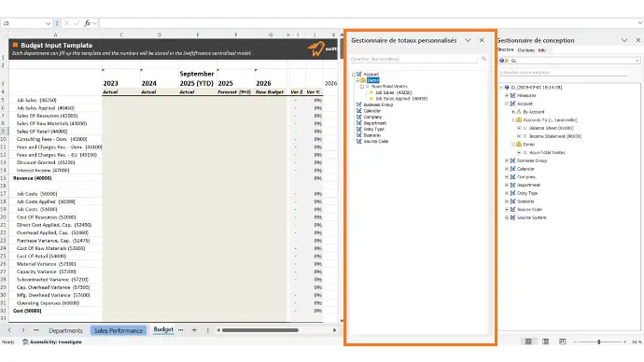Click By Account hierarchy icon

(x=519, y=112)
